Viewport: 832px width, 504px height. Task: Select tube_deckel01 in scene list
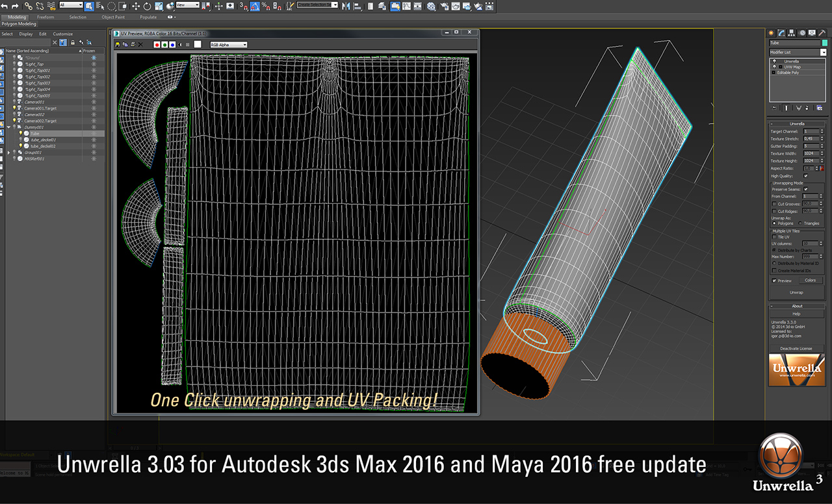click(x=45, y=140)
